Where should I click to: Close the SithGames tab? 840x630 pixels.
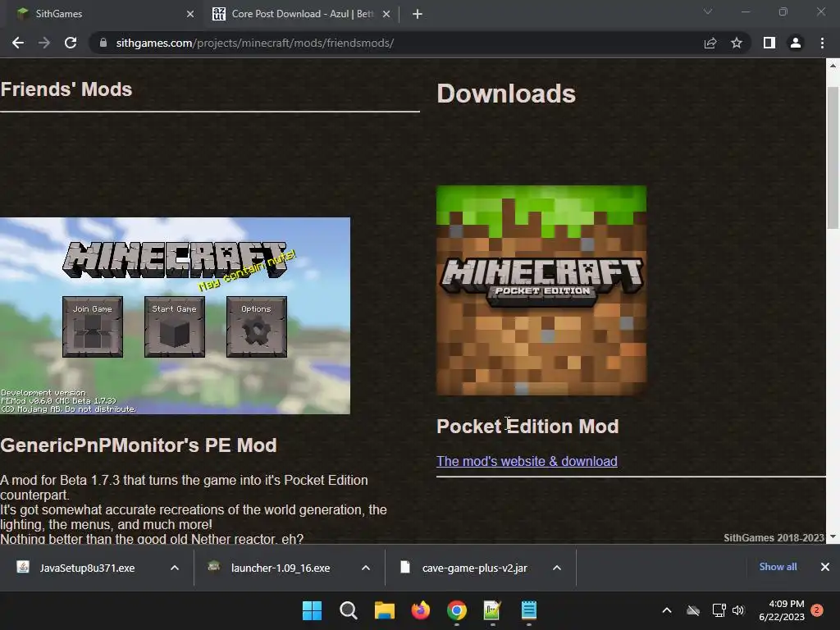(x=190, y=14)
